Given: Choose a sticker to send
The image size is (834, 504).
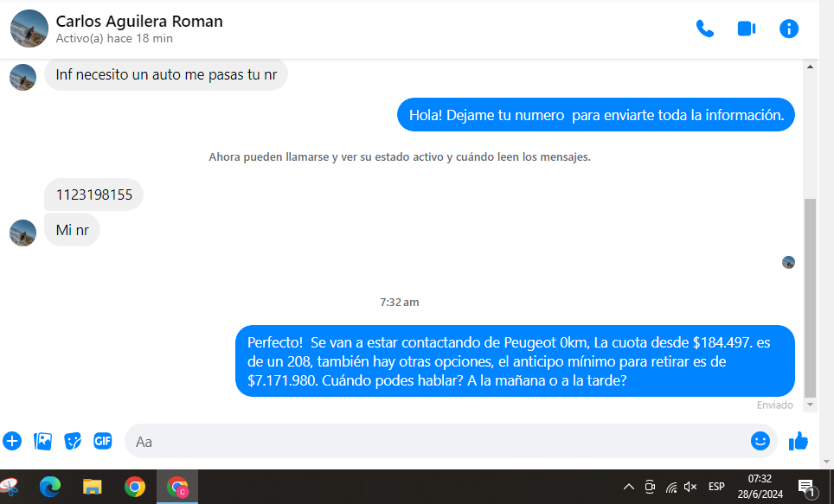Looking at the screenshot, I should click(x=73, y=441).
